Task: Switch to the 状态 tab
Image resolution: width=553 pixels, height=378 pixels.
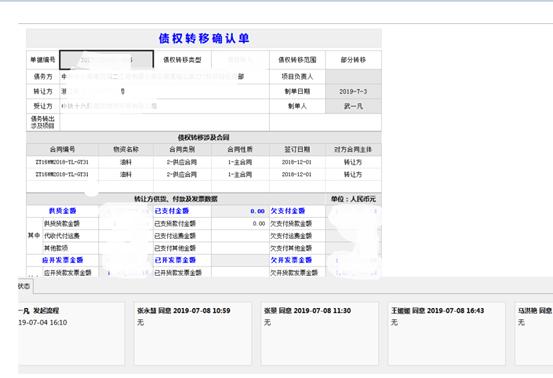Action: [25, 286]
